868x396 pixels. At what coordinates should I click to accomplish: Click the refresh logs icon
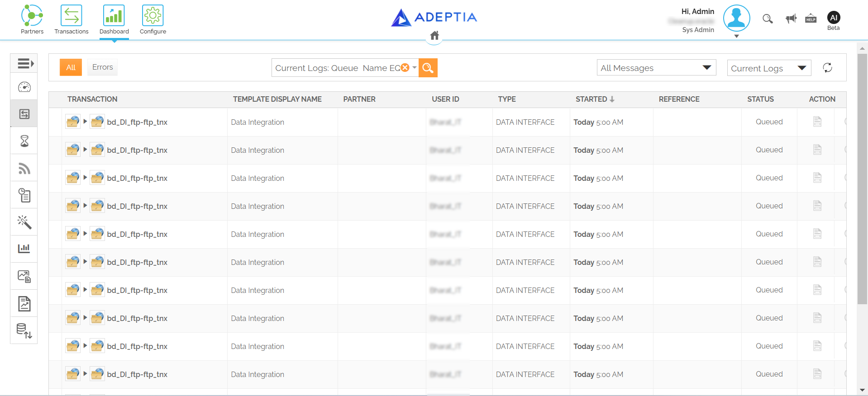[828, 68]
